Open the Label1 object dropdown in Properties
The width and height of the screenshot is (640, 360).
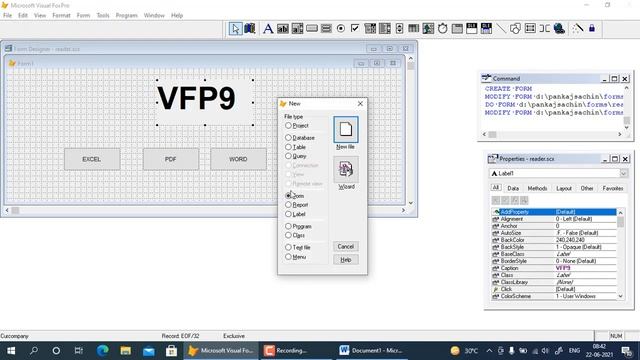point(623,173)
